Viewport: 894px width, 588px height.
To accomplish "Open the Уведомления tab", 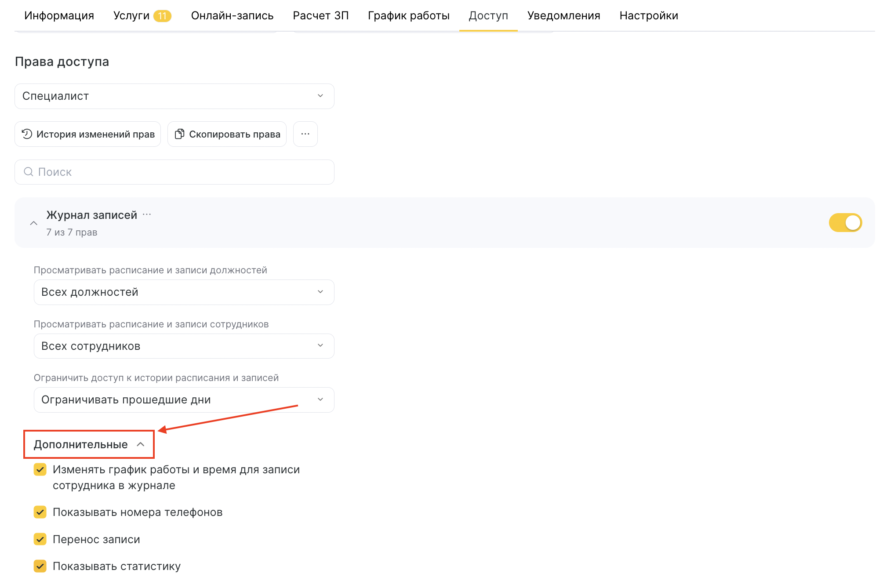I will click(563, 16).
